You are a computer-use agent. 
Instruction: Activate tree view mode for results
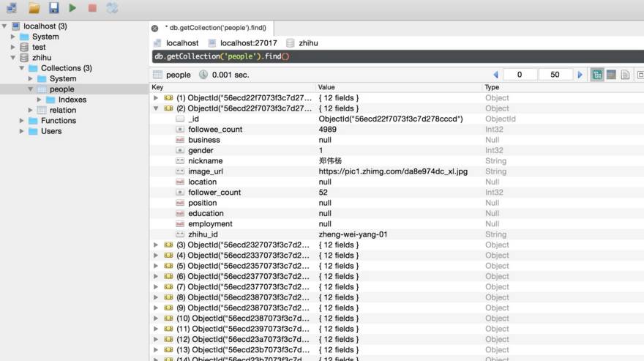click(x=597, y=75)
